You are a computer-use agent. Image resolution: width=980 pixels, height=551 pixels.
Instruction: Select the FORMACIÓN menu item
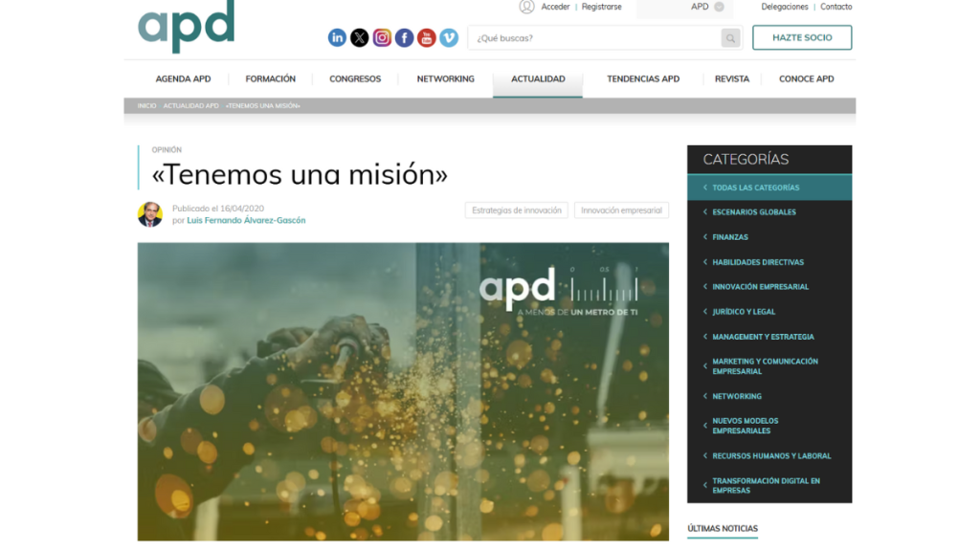click(x=271, y=78)
